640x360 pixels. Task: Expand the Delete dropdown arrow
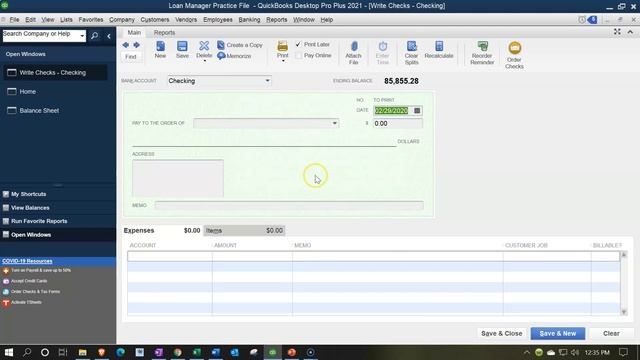click(204, 61)
